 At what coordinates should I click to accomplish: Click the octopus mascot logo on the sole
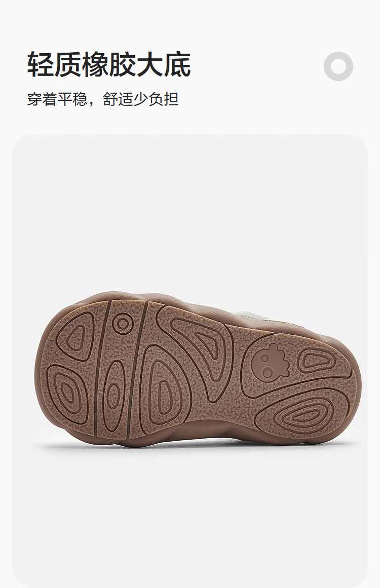270,363
